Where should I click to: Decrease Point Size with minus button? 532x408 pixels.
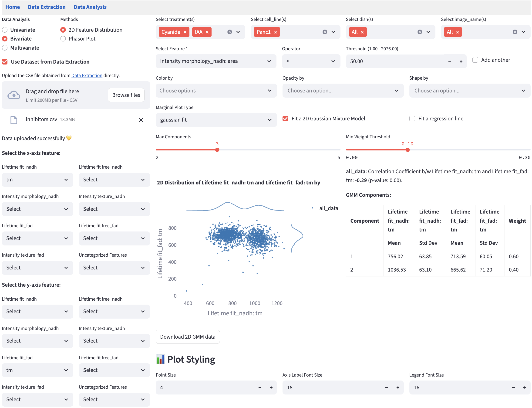(260, 388)
